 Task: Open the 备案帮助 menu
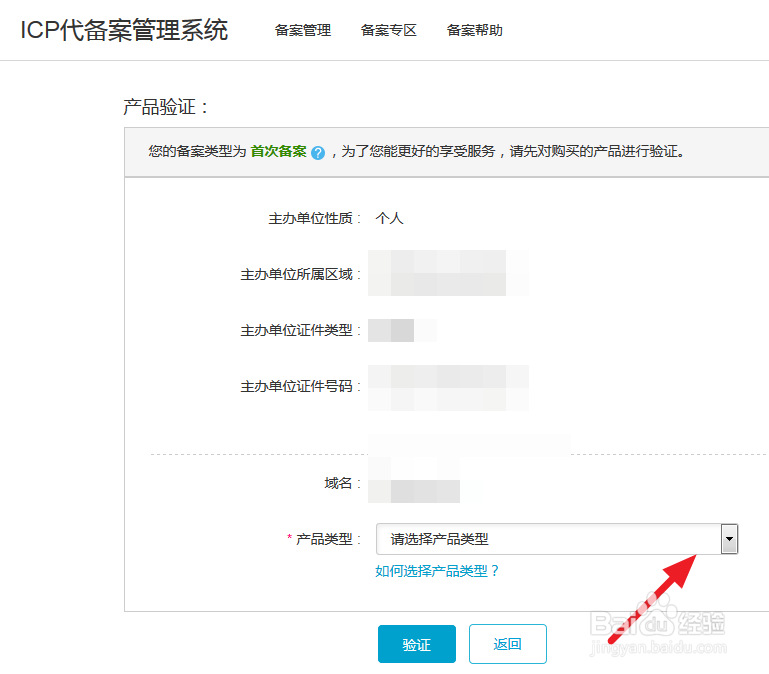click(475, 30)
